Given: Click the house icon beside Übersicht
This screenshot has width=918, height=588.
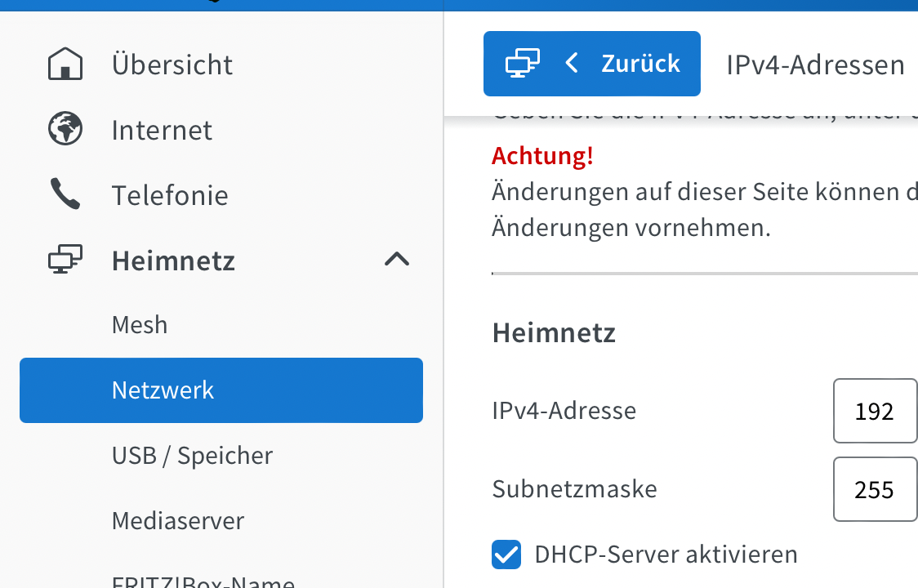Looking at the screenshot, I should point(65,65).
